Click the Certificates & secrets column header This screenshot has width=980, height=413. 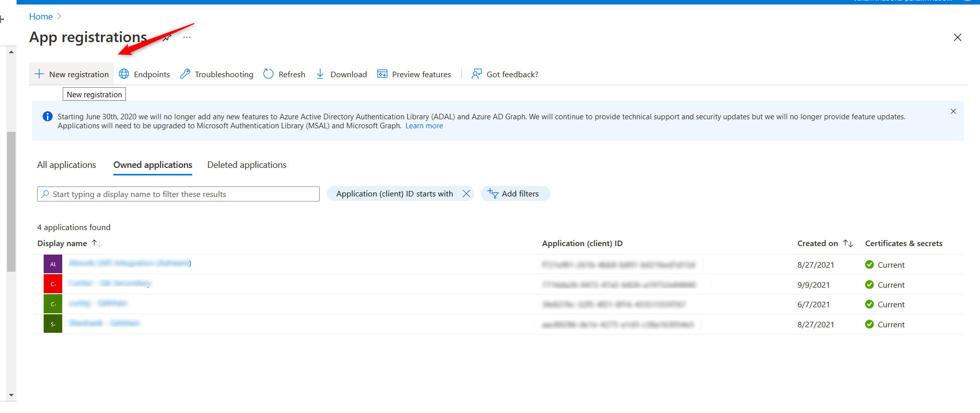(904, 243)
